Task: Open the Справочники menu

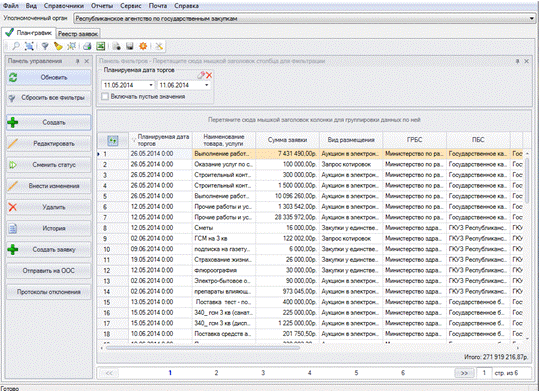Action: pyautogui.click(x=64, y=6)
